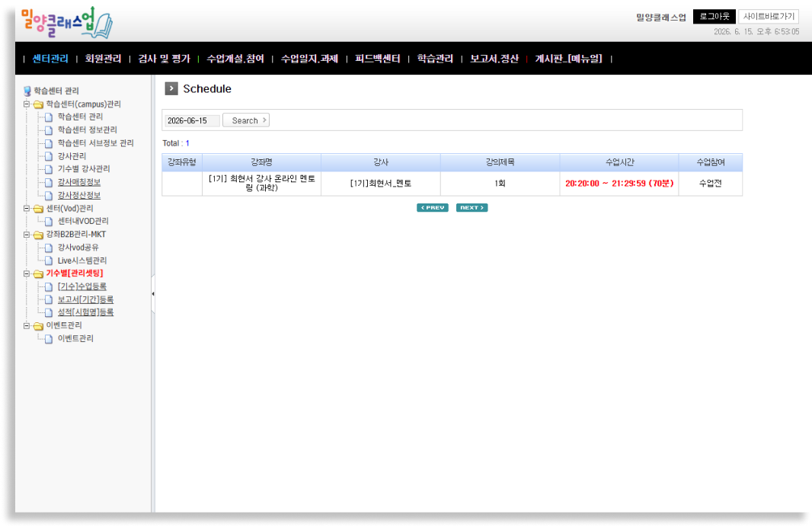812x531 pixels.
Task: Collapse the sidebar with the splitter arrow
Action: [x=153, y=294]
